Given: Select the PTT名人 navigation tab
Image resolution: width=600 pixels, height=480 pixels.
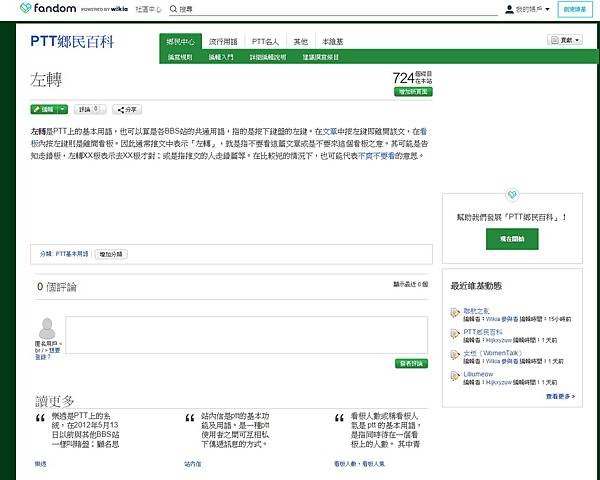Looking at the screenshot, I should click(x=265, y=41).
